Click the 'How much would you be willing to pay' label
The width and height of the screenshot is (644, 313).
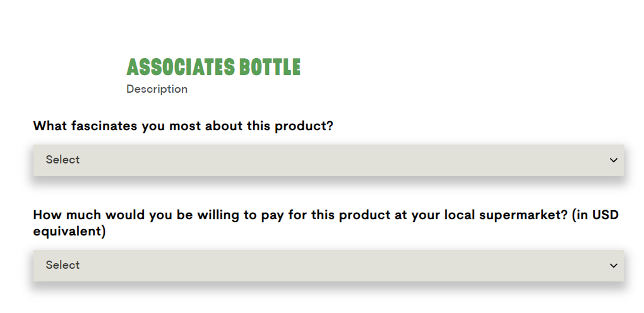(x=326, y=223)
